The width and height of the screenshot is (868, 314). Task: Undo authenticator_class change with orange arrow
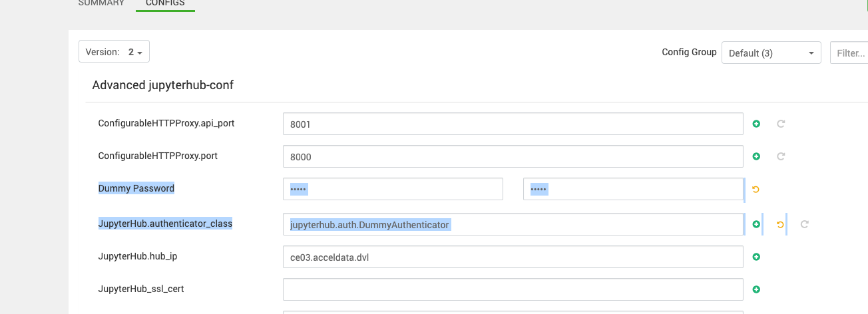[x=780, y=224]
